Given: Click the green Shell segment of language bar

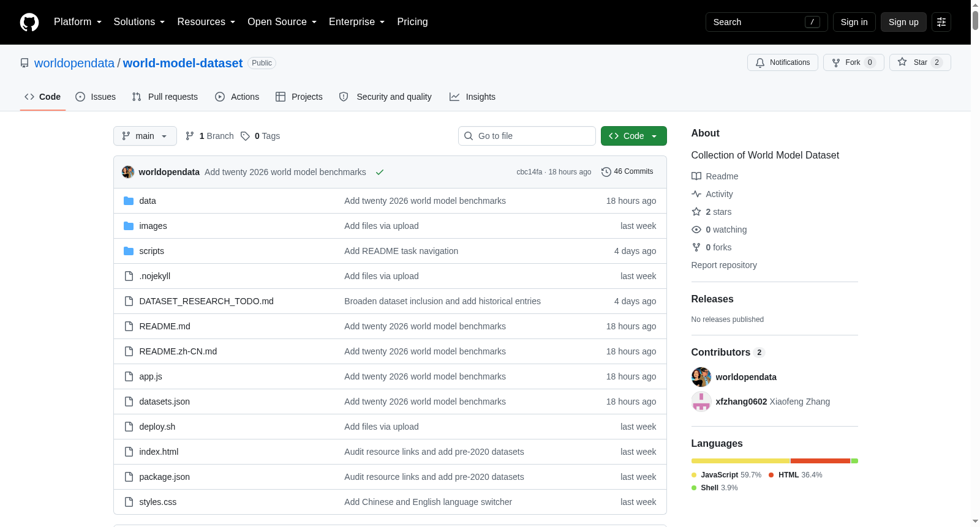Looking at the screenshot, I should [854, 461].
